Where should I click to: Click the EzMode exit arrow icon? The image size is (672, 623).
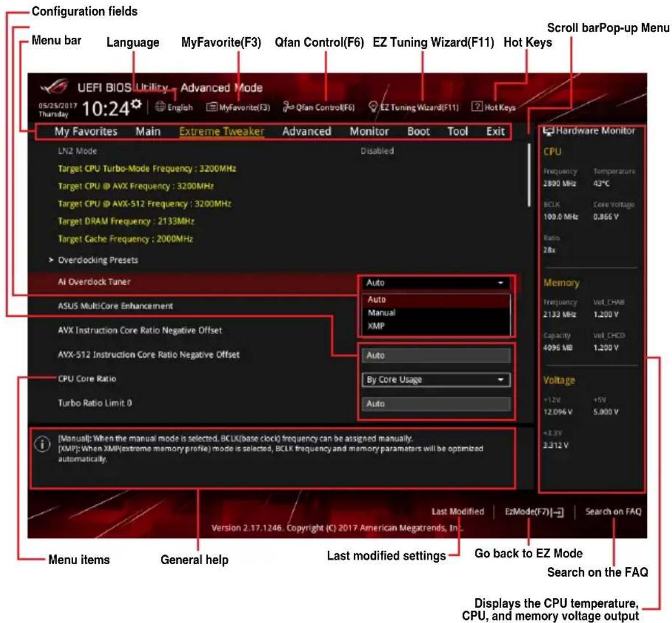557,512
